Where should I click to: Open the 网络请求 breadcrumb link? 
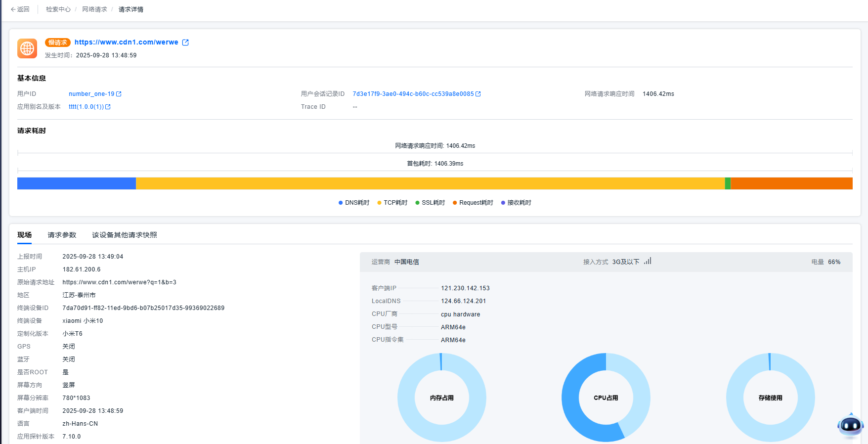94,9
